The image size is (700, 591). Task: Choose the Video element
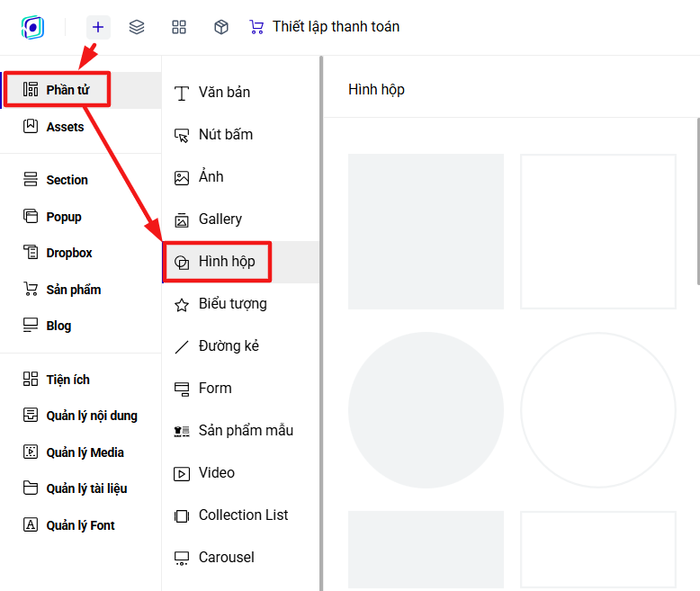(240, 473)
